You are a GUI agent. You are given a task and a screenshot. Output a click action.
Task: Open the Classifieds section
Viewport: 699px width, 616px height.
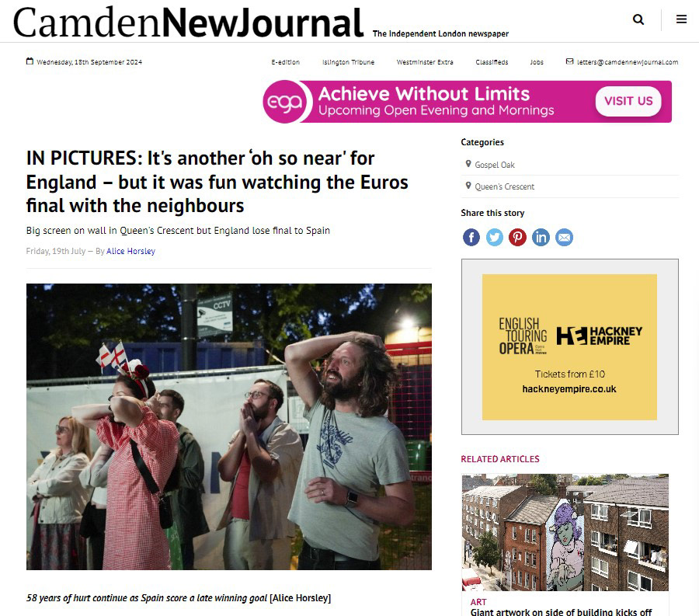492,62
